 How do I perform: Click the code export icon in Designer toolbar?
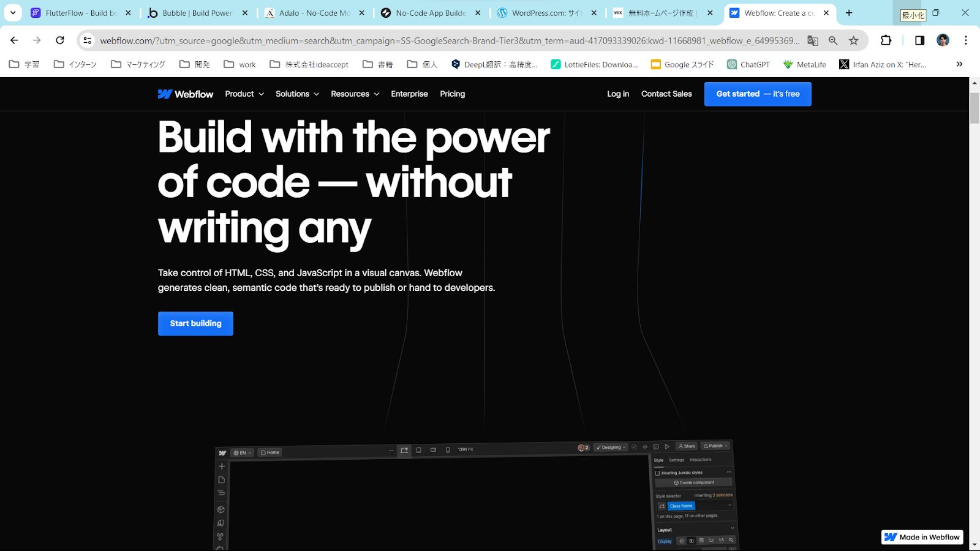coord(645,447)
